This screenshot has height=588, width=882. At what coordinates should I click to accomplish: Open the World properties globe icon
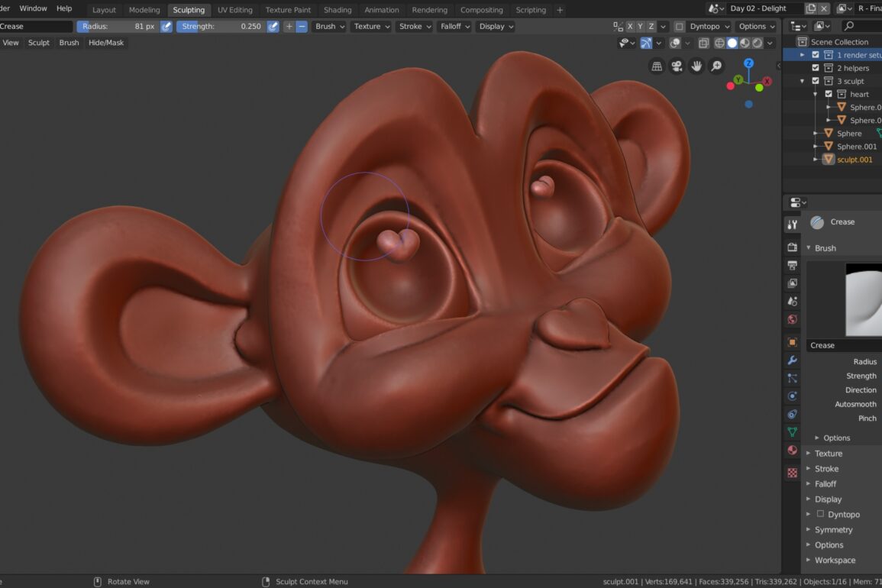(x=792, y=319)
